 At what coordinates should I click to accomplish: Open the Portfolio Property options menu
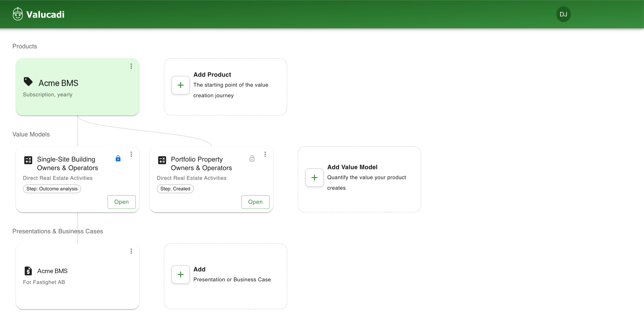pos(265,154)
